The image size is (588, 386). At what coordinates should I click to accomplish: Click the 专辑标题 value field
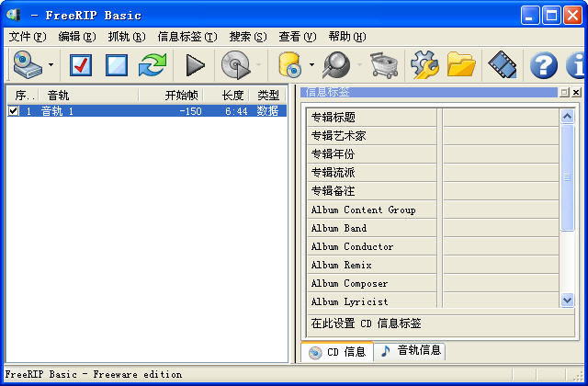501,118
